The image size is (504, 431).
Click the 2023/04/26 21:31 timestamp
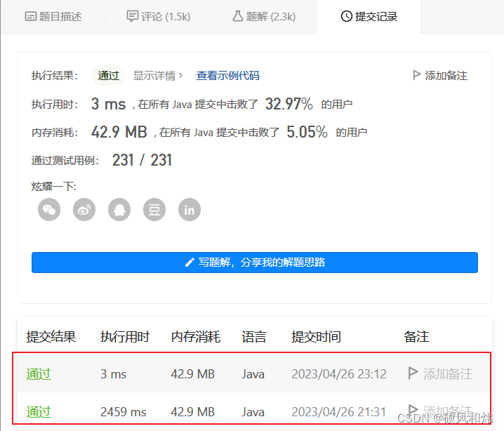(338, 412)
